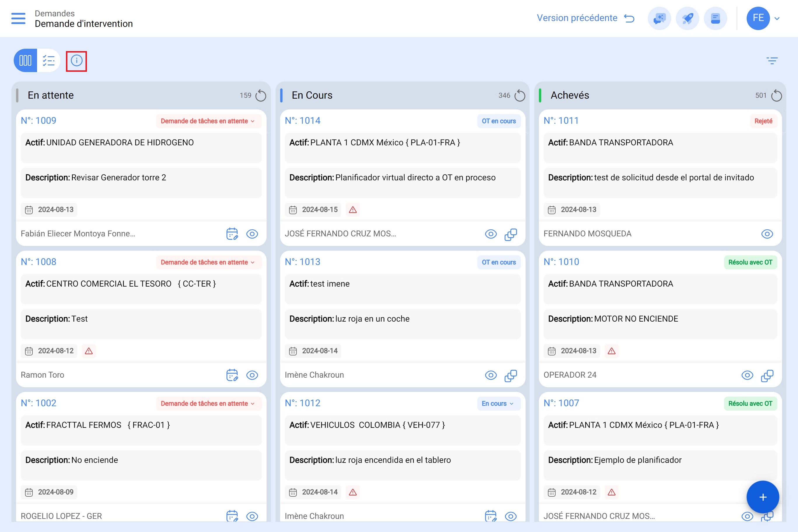The image size is (798, 532).
Task: Open status dropdown on request 1002
Action: point(208,403)
